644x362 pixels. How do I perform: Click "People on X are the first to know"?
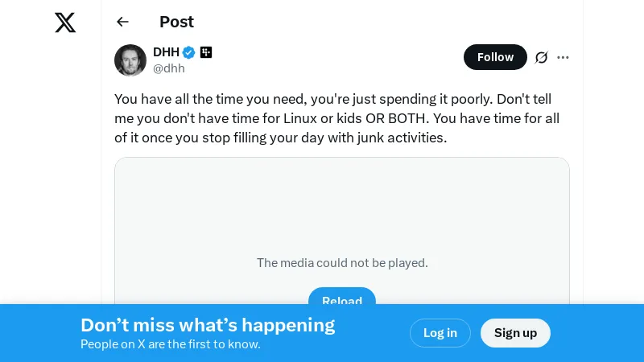[x=171, y=344]
